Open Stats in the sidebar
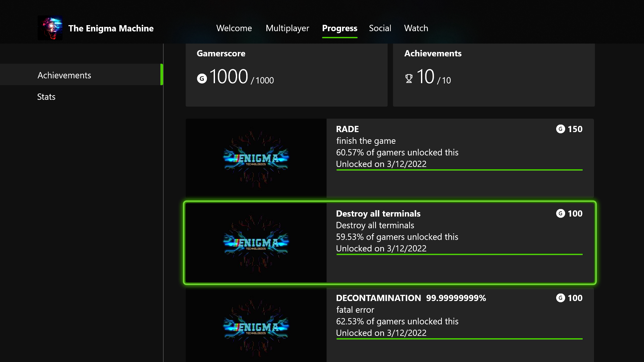644x362 pixels. pyautogui.click(x=46, y=97)
